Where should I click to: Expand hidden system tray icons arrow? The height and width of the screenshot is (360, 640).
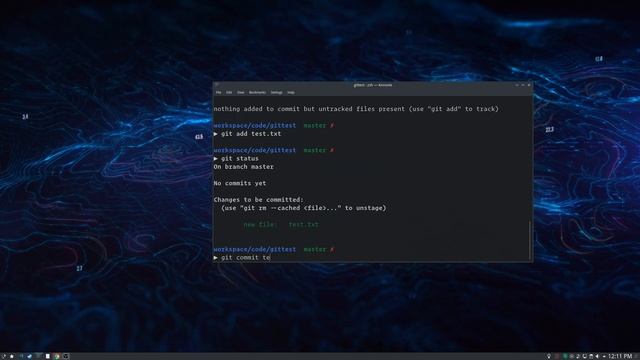coord(604,356)
